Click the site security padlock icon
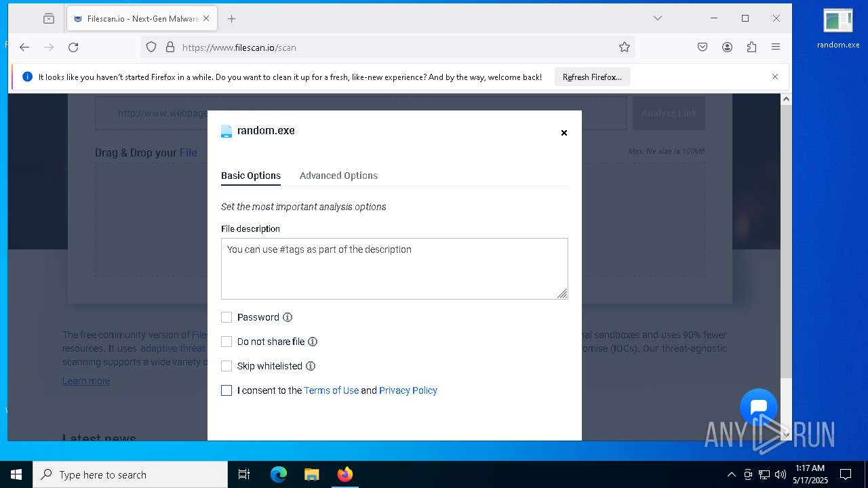The image size is (868, 488). pyautogui.click(x=170, y=47)
